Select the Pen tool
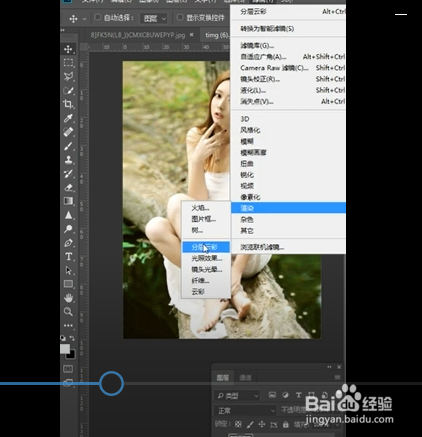The image size is (422, 437). [68, 243]
